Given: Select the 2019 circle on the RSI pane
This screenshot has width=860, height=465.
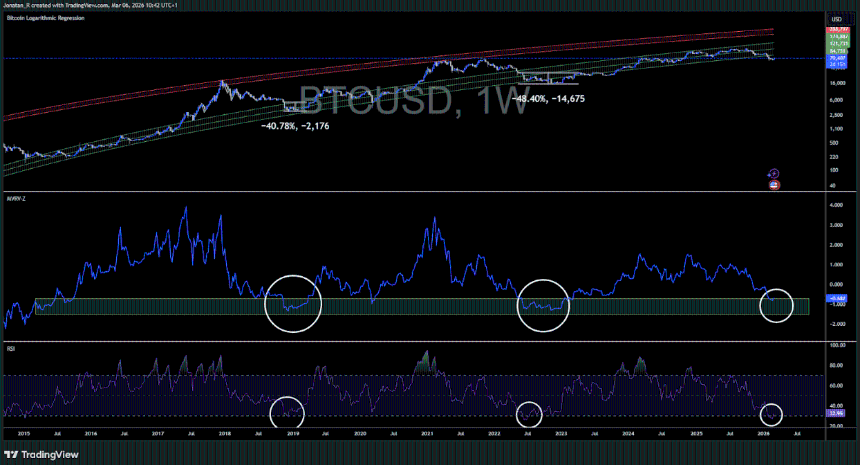Looking at the screenshot, I should tap(286, 412).
